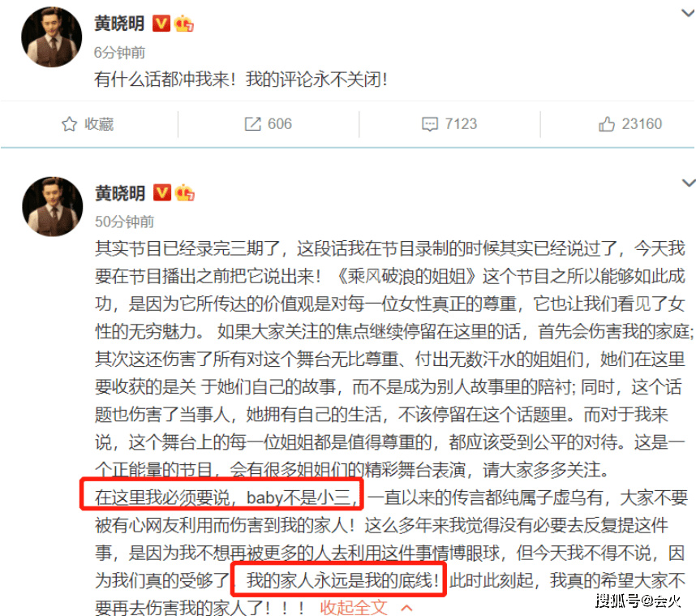Click the 50分钟前 timestamp
The width and height of the screenshot is (696, 616).
click(124, 222)
